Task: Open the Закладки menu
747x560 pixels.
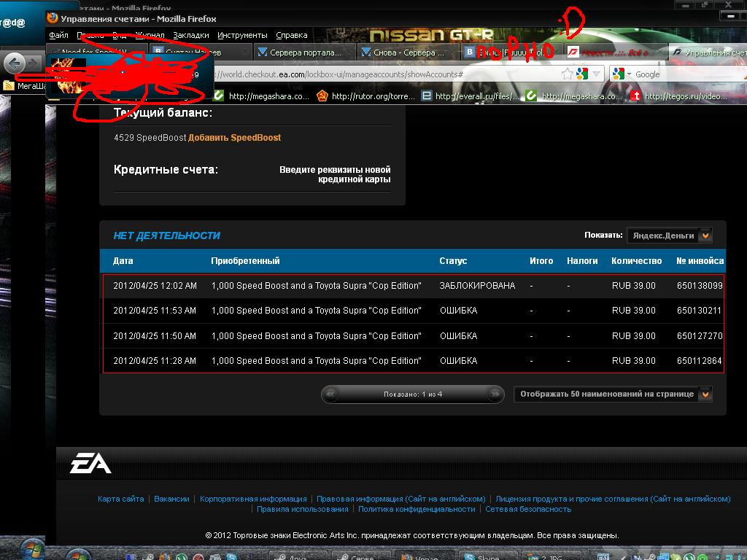Action: [x=191, y=35]
